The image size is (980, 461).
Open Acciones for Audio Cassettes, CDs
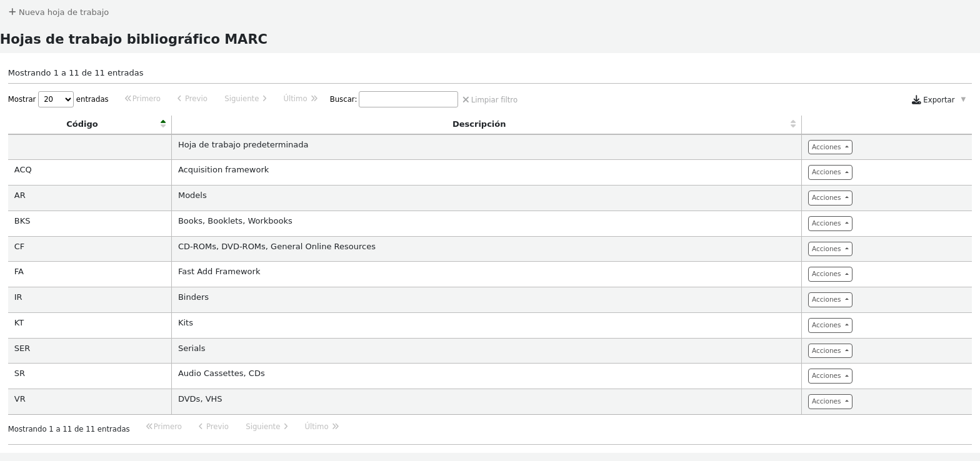click(829, 376)
